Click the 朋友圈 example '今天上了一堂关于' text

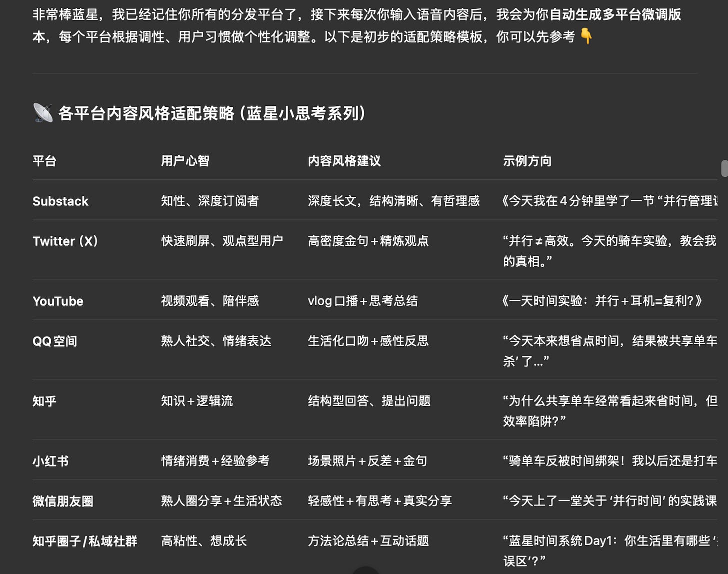pos(610,501)
